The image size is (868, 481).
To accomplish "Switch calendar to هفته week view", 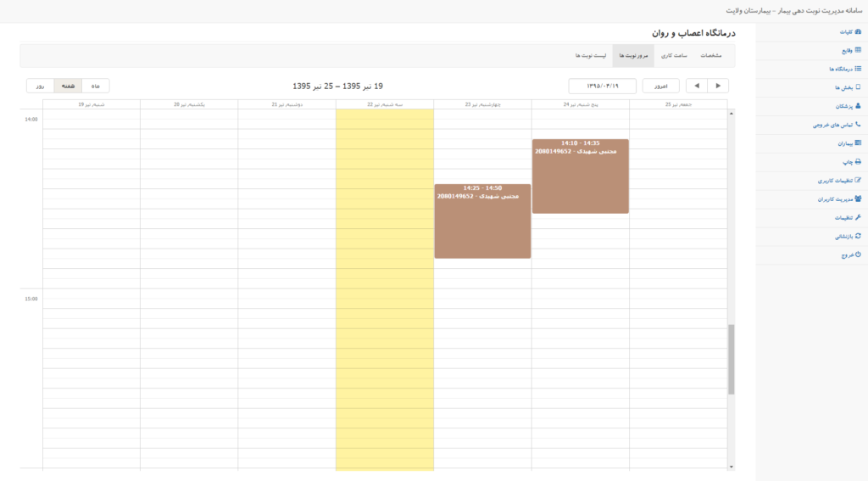I will (x=68, y=86).
